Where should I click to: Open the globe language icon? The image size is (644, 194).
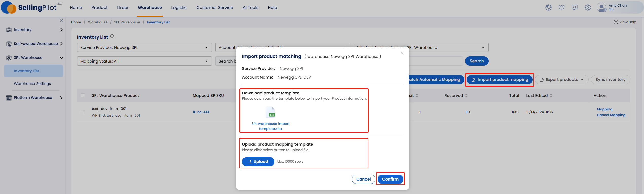click(x=548, y=8)
